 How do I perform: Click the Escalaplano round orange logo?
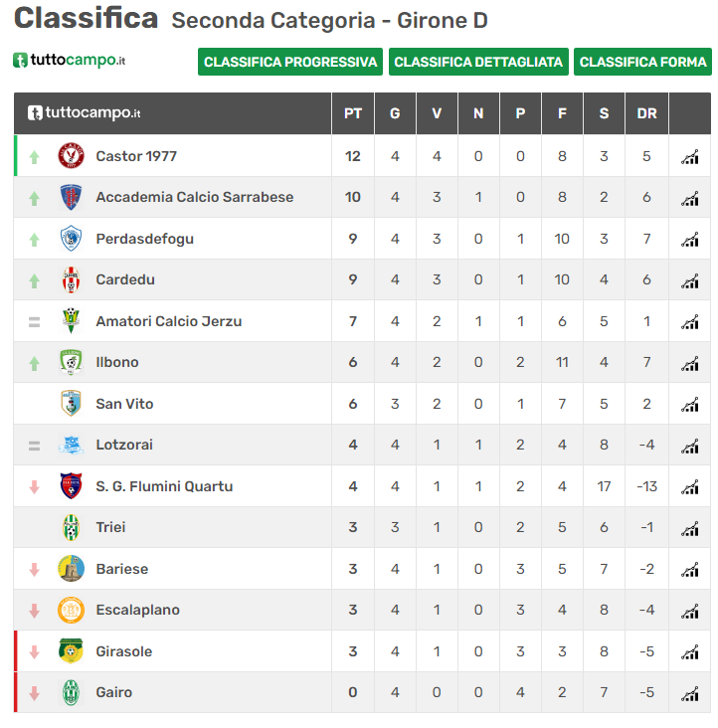71,610
